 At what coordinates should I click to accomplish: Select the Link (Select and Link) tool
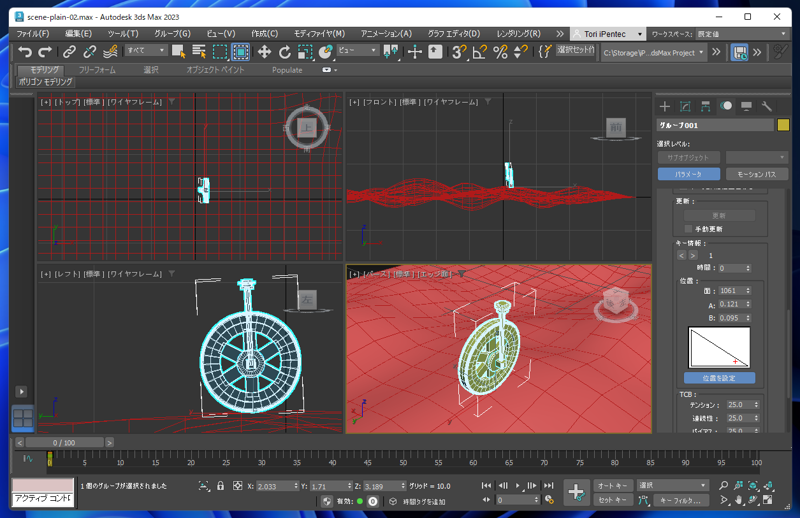69,52
